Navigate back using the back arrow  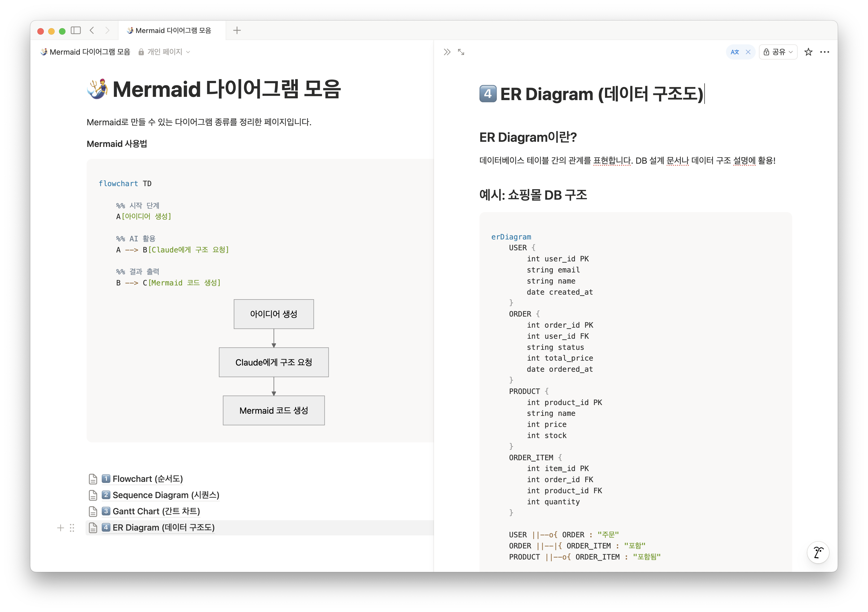click(x=92, y=31)
